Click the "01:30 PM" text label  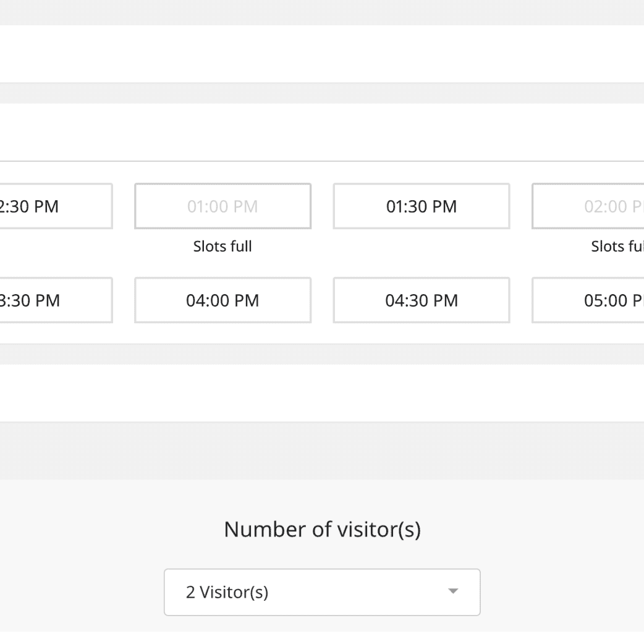coord(421,206)
